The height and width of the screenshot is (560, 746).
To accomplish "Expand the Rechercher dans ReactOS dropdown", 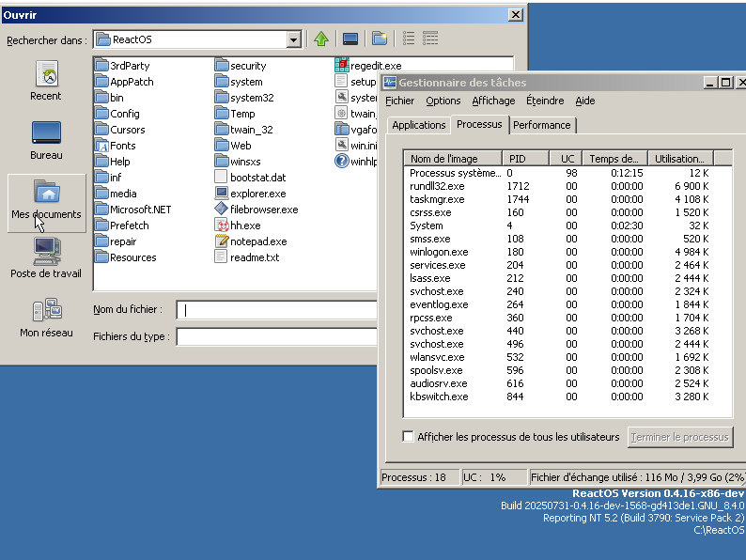I will [x=293, y=39].
